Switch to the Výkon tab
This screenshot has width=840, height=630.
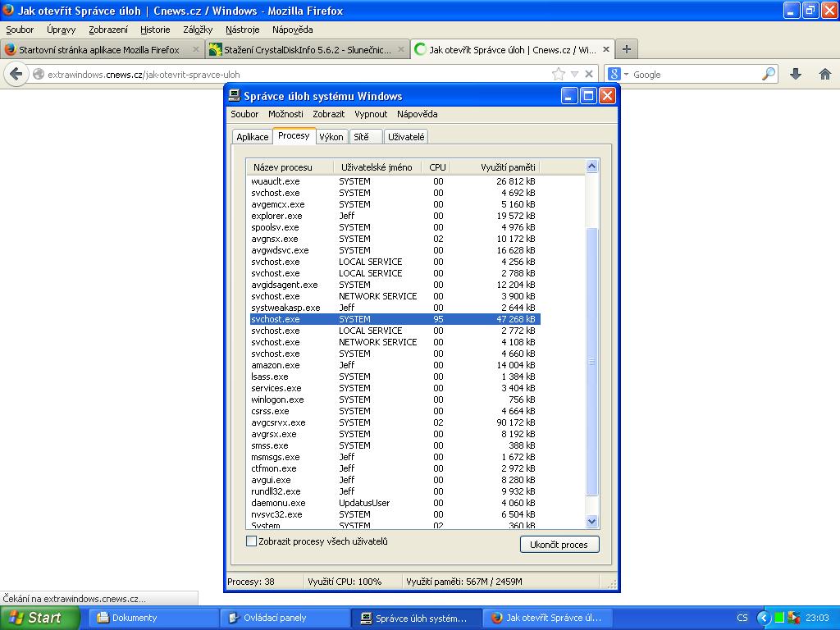[x=331, y=137]
